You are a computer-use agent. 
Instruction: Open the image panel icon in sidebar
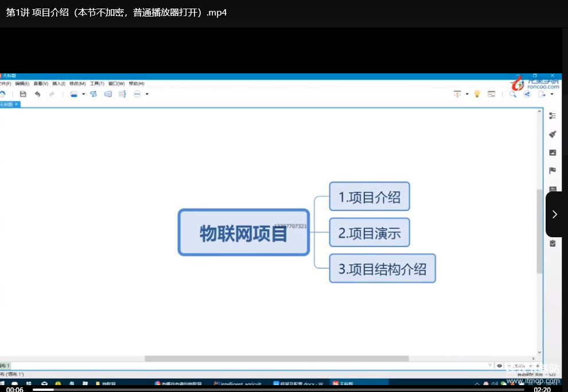(x=553, y=152)
